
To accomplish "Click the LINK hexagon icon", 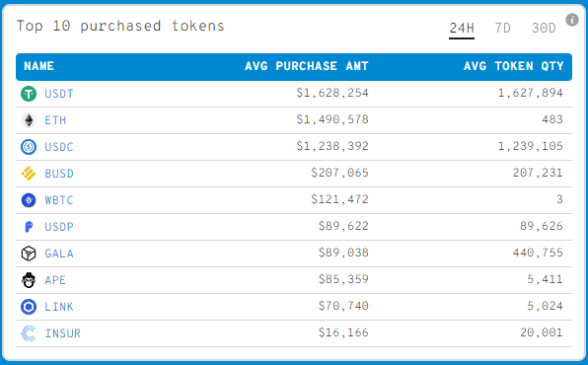I will [x=29, y=307].
